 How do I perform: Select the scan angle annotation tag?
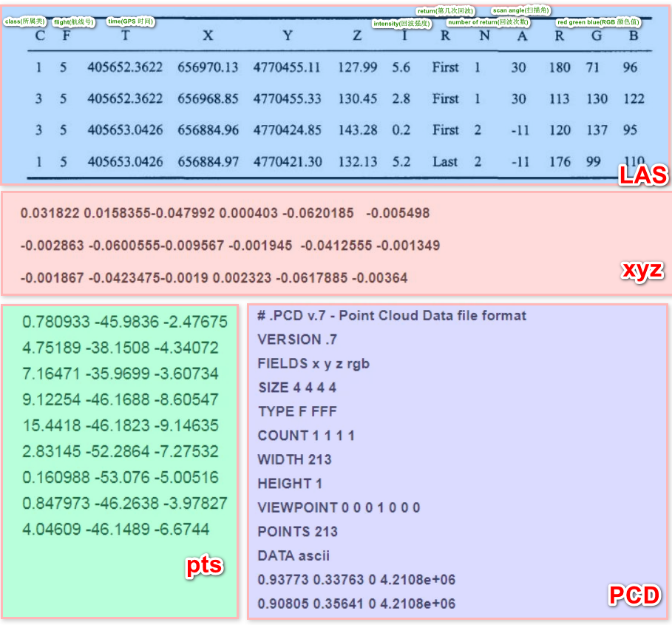(x=520, y=10)
